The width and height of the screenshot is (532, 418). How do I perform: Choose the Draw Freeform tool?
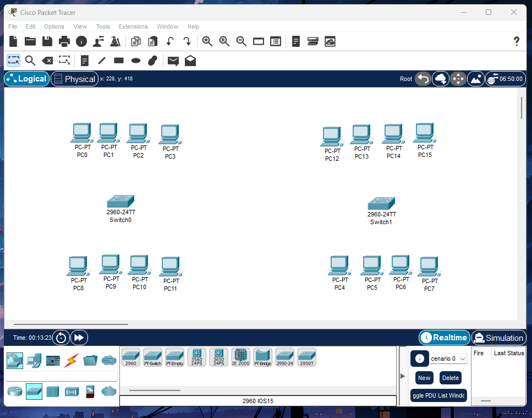click(x=153, y=61)
